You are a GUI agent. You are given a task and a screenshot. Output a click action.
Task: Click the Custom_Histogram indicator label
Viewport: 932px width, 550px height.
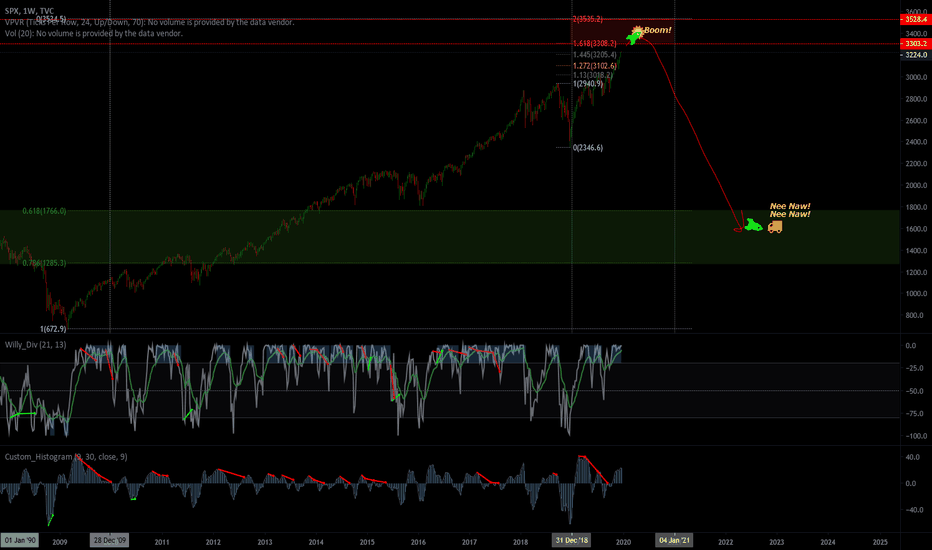click(x=65, y=457)
